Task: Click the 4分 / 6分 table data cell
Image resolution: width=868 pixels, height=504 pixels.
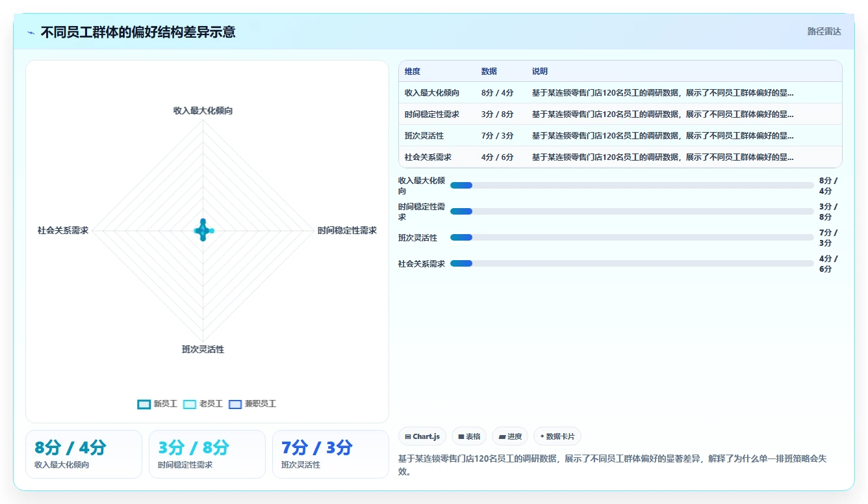Action: coord(498,157)
